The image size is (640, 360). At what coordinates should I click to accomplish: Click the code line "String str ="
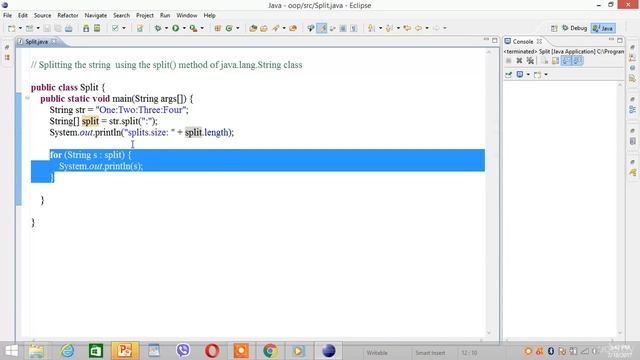(119, 110)
